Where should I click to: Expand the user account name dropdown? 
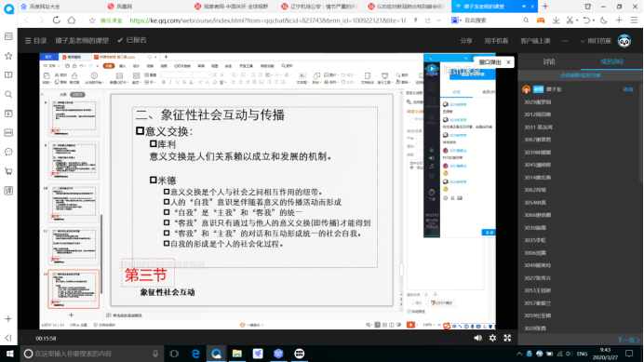point(596,41)
